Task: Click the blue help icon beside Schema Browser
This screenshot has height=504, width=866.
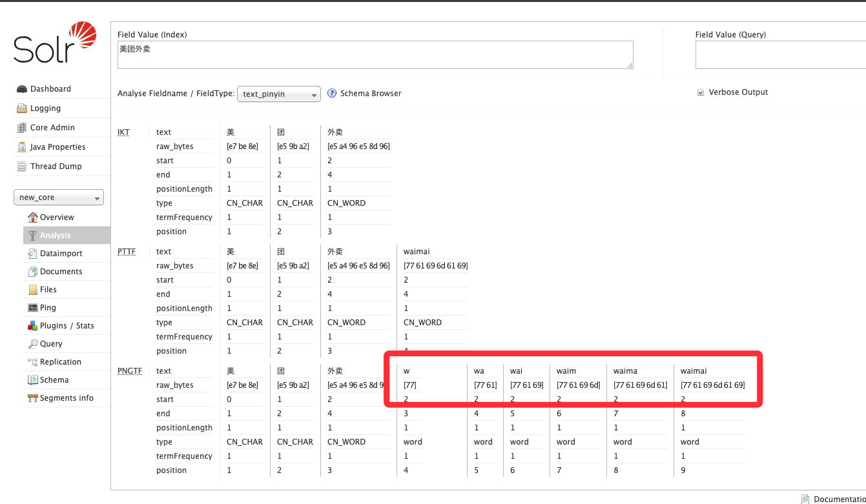Action: tap(332, 94)
